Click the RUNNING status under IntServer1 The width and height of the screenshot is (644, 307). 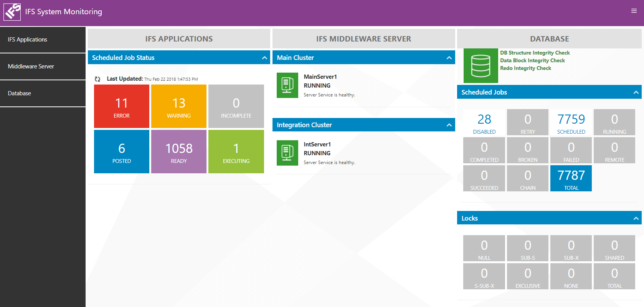(317, 153)
